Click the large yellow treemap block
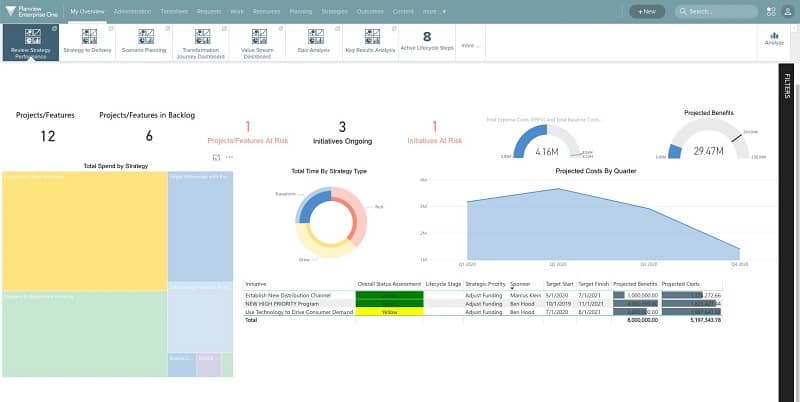This screenshot has width=800, height=402. pos(83,230)
